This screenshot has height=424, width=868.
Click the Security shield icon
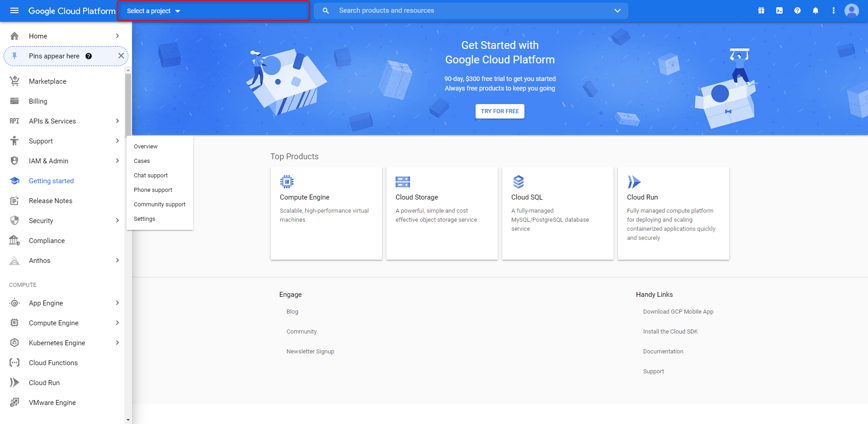tap(14, 220)
